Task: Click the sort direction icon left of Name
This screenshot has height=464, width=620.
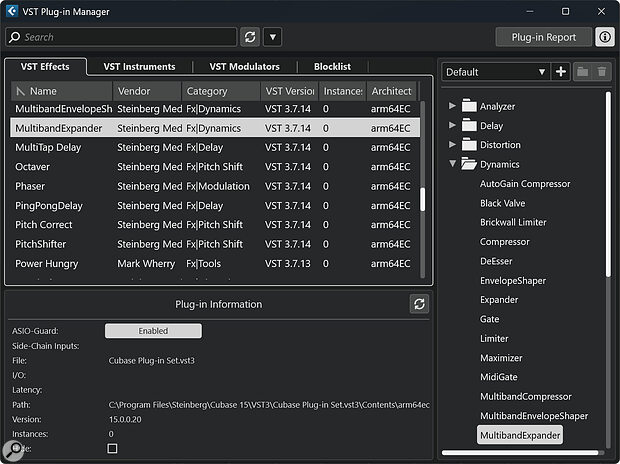Action: click(20, 91)
